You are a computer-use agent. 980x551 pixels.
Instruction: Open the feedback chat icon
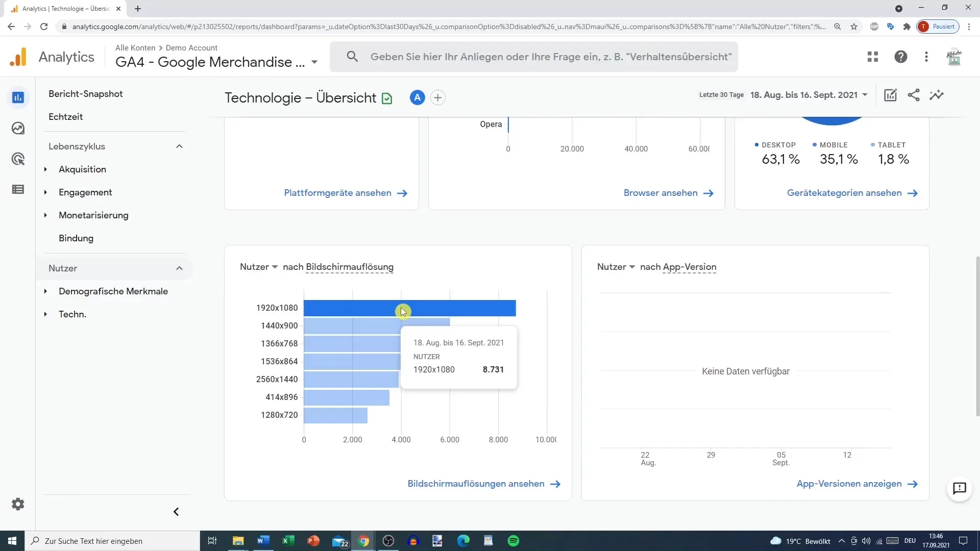tap(960, 489)
